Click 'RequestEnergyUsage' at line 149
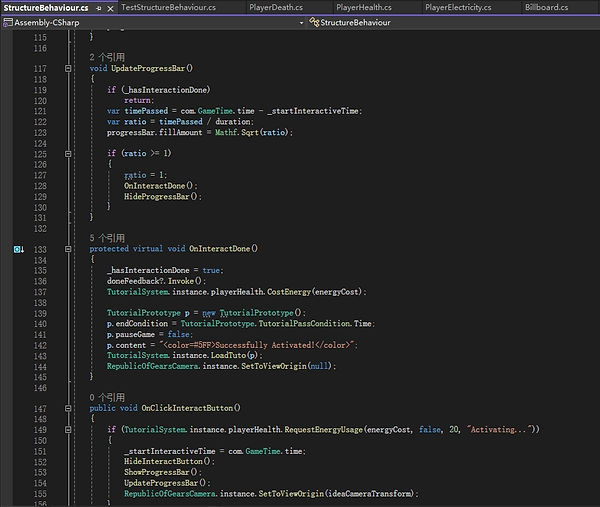Viewport: 600px width, 507px height. pos(323,429)
